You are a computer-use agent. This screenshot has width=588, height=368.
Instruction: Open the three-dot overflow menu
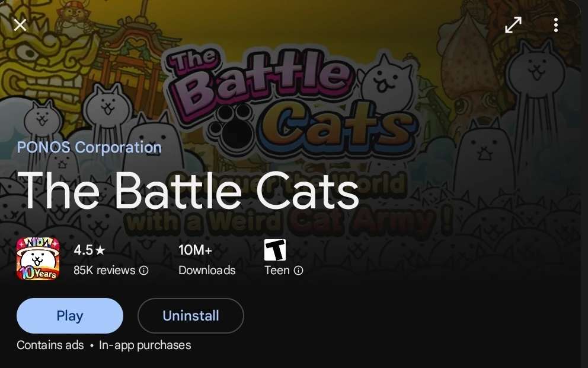(555, 25)
